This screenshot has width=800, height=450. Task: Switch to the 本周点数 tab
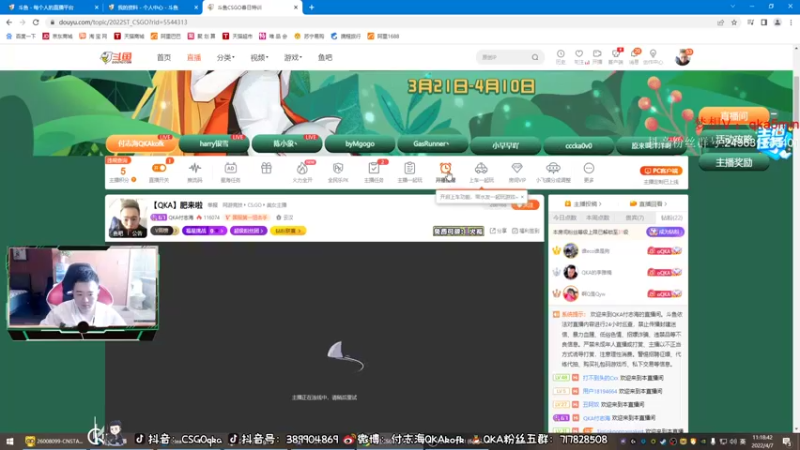pos(597,218)
